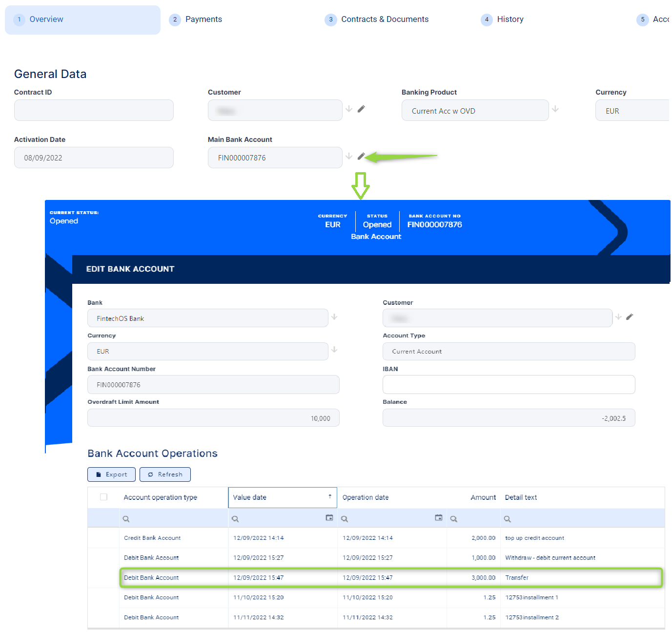Click Refresh button for account operations

(x=165, y=474)
